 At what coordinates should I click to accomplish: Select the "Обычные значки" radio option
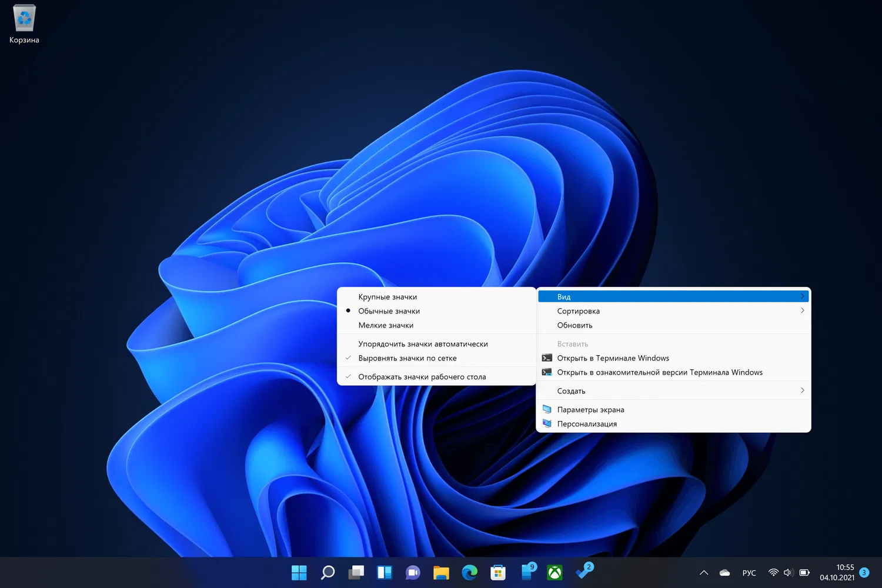pyautogui.click(x=389, y=311)
